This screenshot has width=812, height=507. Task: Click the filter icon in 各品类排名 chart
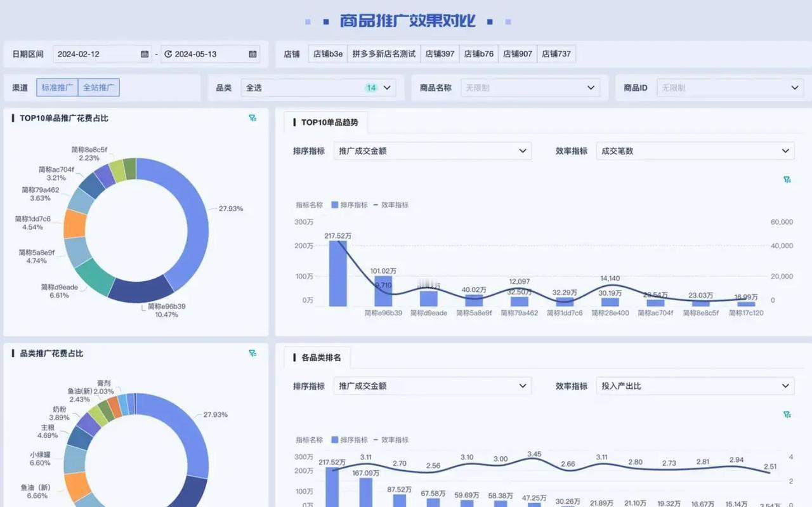(787, 414)
